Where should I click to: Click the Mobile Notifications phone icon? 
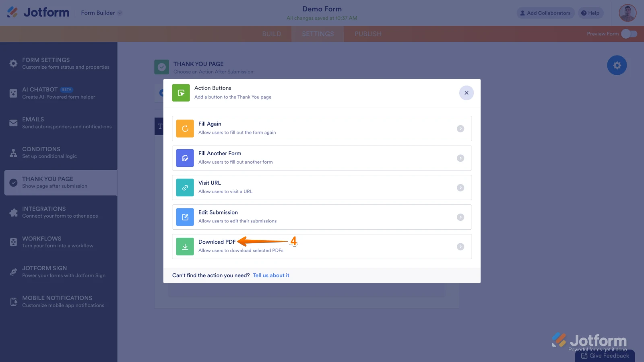click(13, 302)
